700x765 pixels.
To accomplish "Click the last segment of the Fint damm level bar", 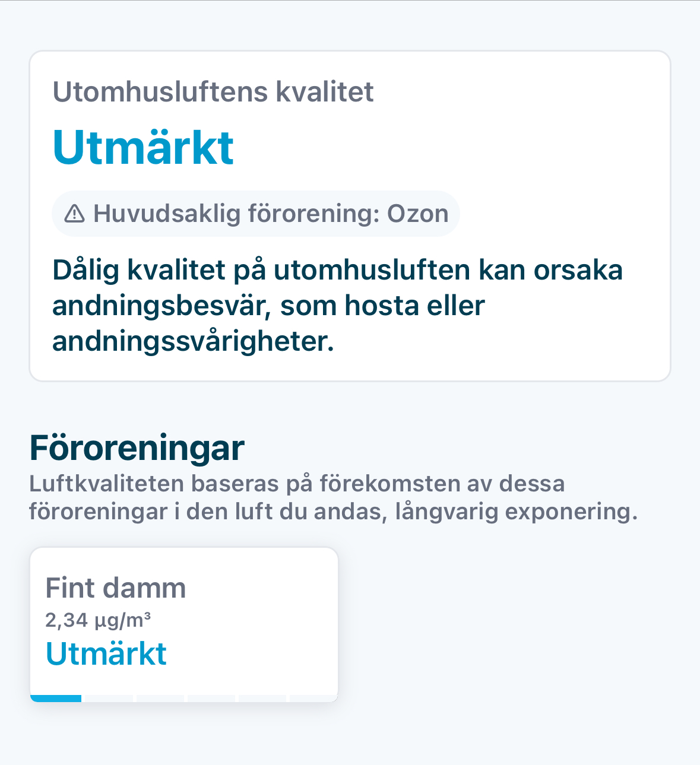I will pyautogui.click(x=313, y=699).
